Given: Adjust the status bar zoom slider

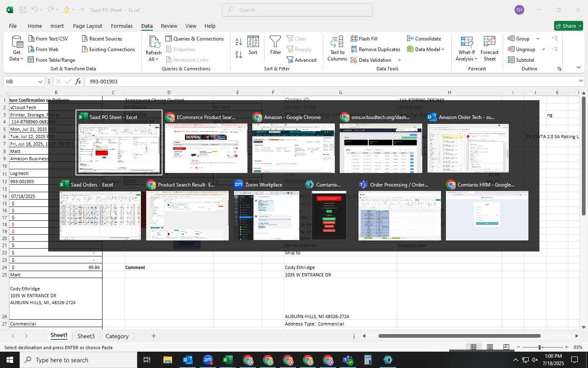Looking at the screenshot, I should pyautogui.click(x=540, y=347).
